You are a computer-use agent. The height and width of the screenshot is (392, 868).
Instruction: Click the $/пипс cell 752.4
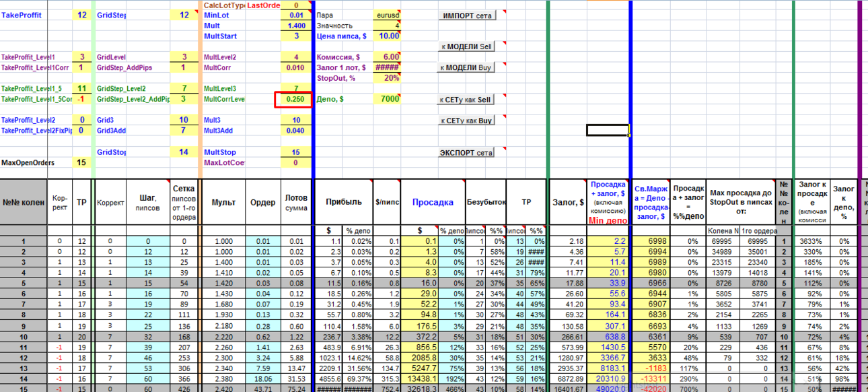(387, 388)
